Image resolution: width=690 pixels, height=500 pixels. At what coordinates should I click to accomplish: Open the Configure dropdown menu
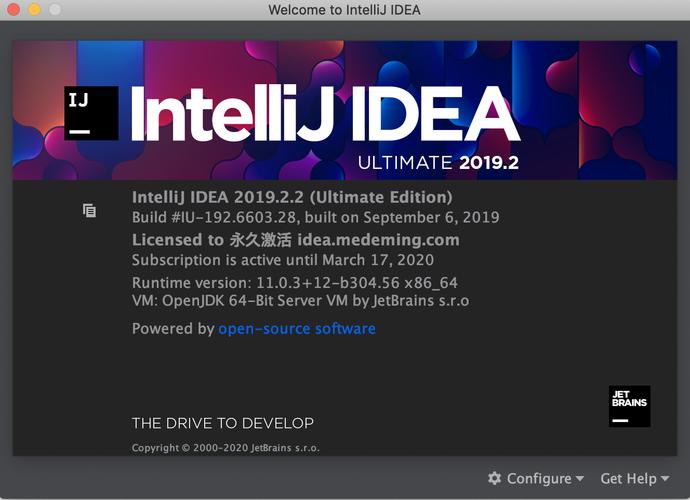click(536, 478)
